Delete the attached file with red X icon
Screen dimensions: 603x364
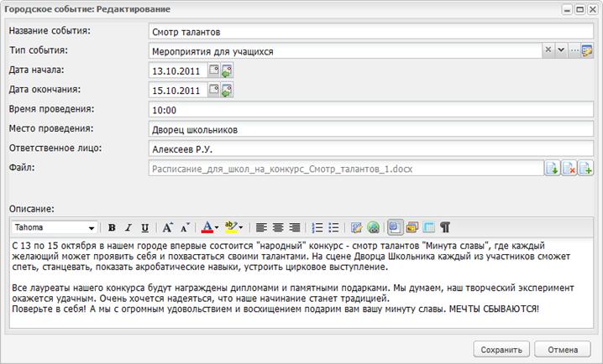[569, 169]
